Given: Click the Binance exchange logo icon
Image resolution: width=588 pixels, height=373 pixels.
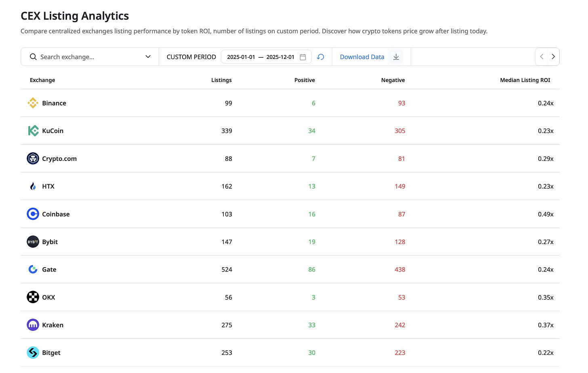Looking at the screenshot, I should (x=33, y=103).
